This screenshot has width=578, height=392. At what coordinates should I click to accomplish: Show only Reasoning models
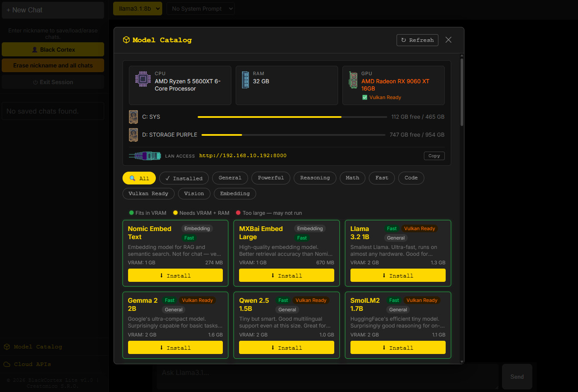coord(315,178)
